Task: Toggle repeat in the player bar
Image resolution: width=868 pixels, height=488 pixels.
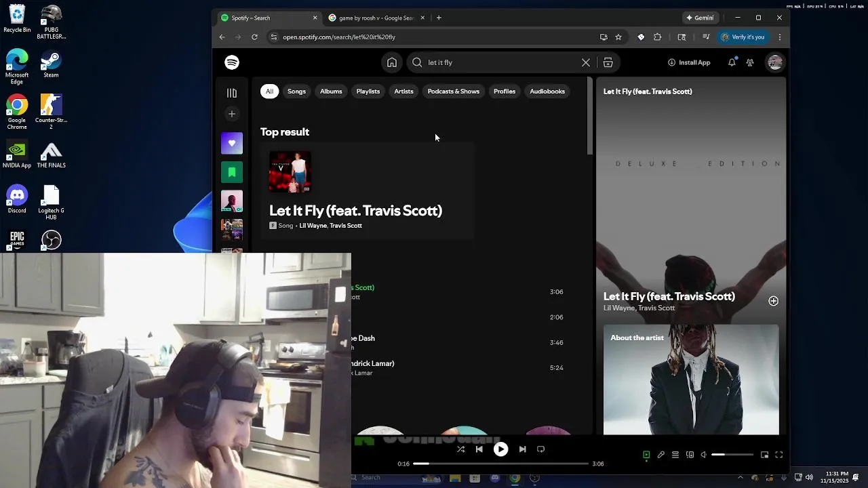Action: coord(540,449)
